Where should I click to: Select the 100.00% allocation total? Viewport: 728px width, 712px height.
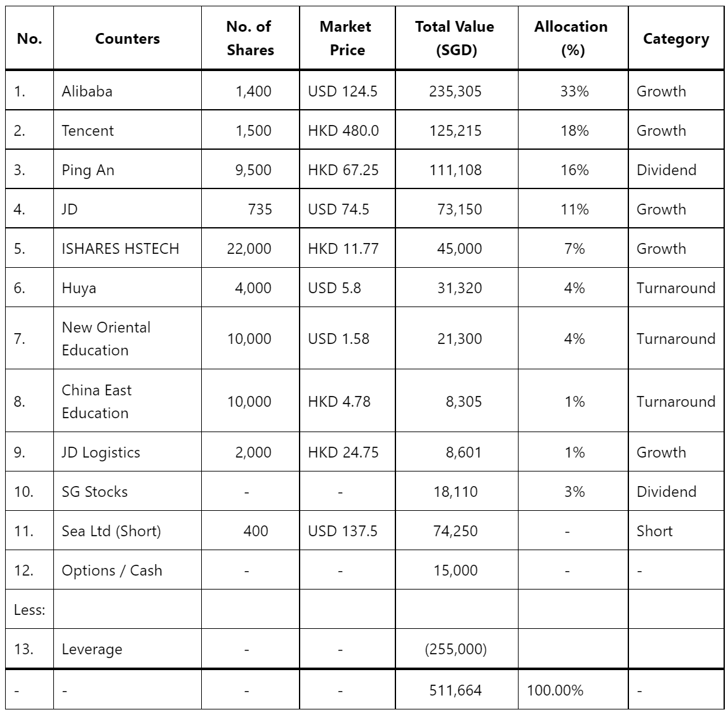554,690
